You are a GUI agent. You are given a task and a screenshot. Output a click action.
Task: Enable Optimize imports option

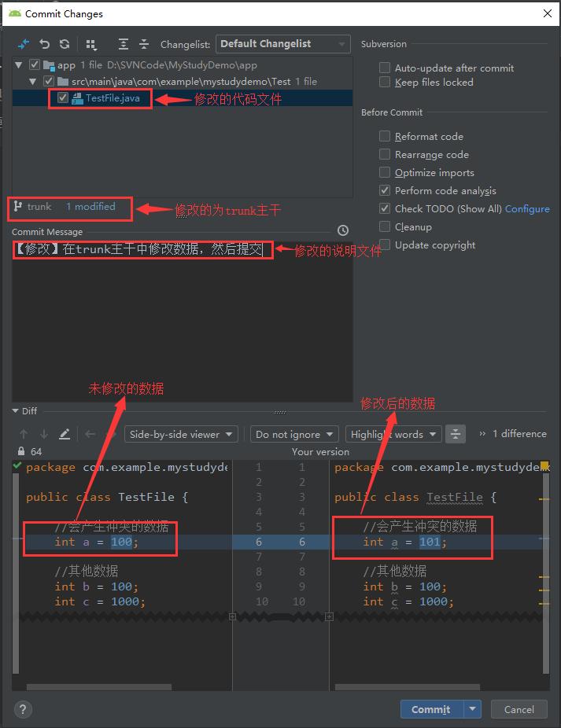tap(385, 172)
